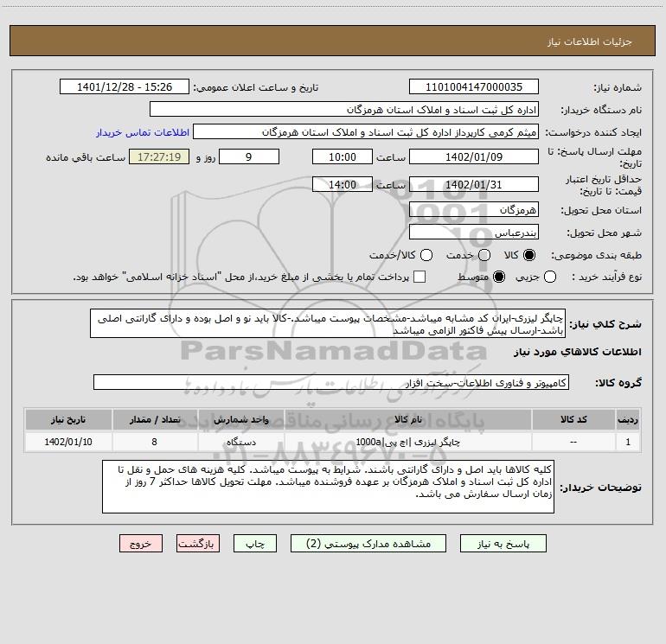Toggle the اسناد خزانه اسلامی payment checkbox

point(419,277)
